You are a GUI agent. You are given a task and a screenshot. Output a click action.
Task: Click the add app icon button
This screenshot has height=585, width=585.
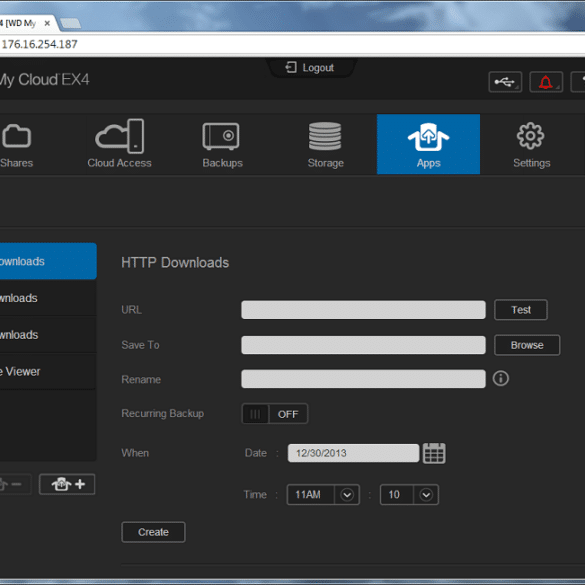click(67, 484)
